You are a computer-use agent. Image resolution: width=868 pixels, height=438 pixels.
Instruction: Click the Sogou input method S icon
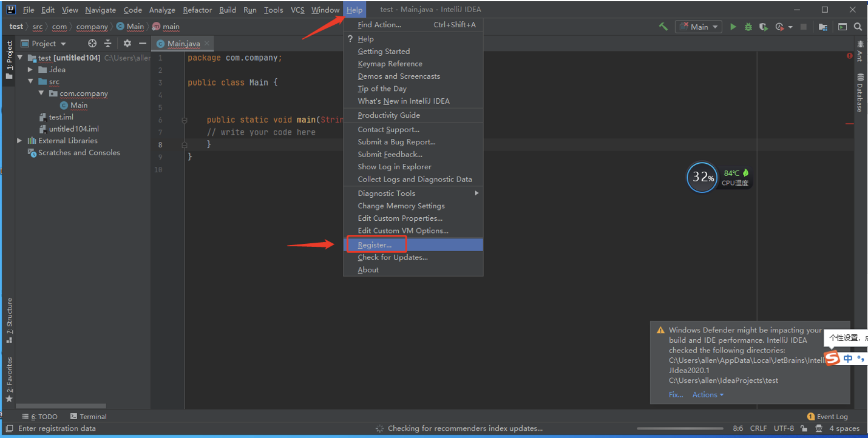832,358
